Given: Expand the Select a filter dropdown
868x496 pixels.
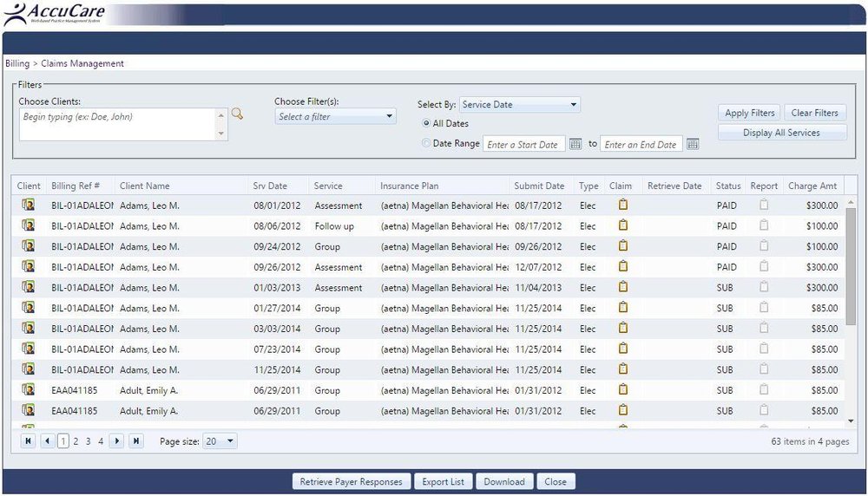Looking at the screenshot, I should point(335,116).
